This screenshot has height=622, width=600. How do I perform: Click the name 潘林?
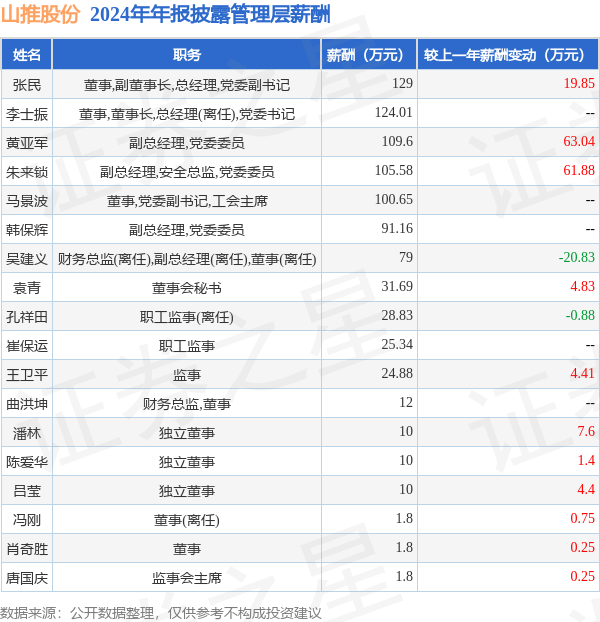point(27,433)
